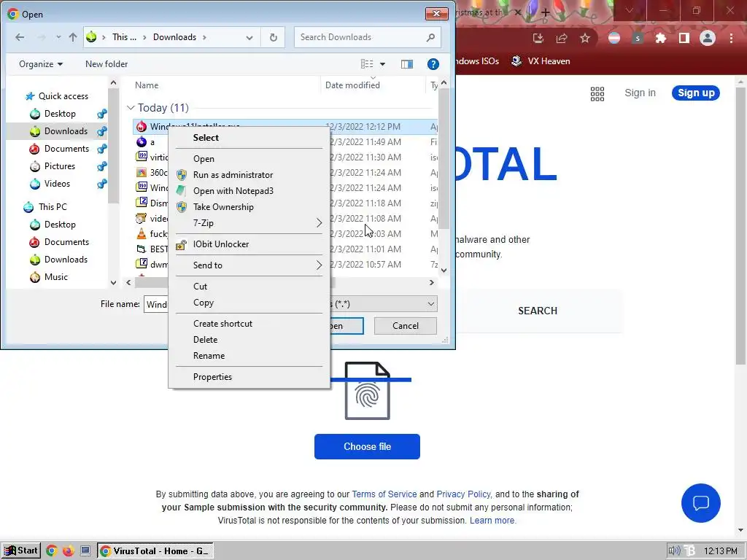The height and width of the screenshot is (560, 747).
Task: Open the Chrome side panel icon
Action: pyautogui.click(x=684, y=39)
